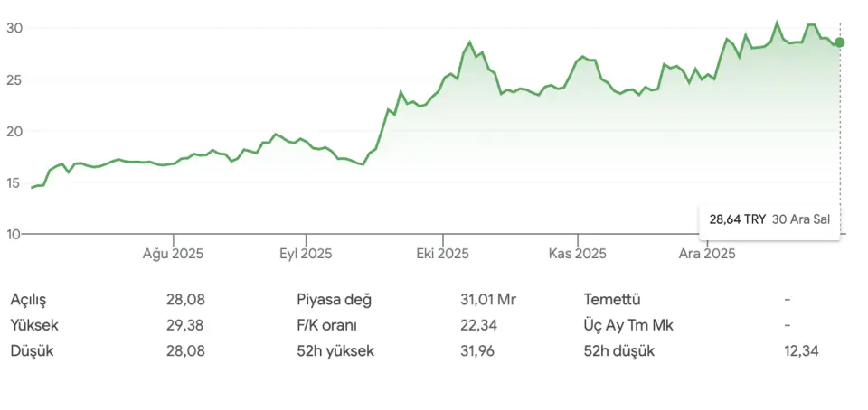Click the Ağu 2025 axis label
This screenshot has height=410, width=868.
click(x=173, y=254)
